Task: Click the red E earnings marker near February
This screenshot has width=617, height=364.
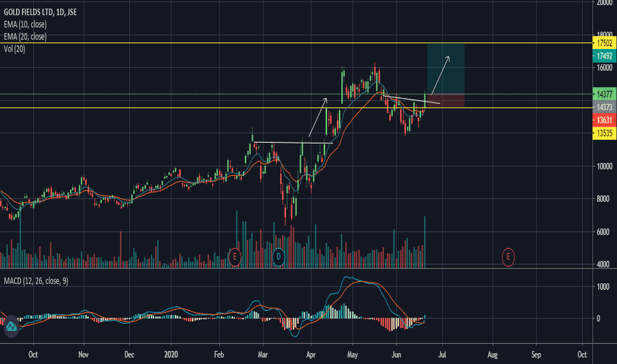Action: pos(235,257)
